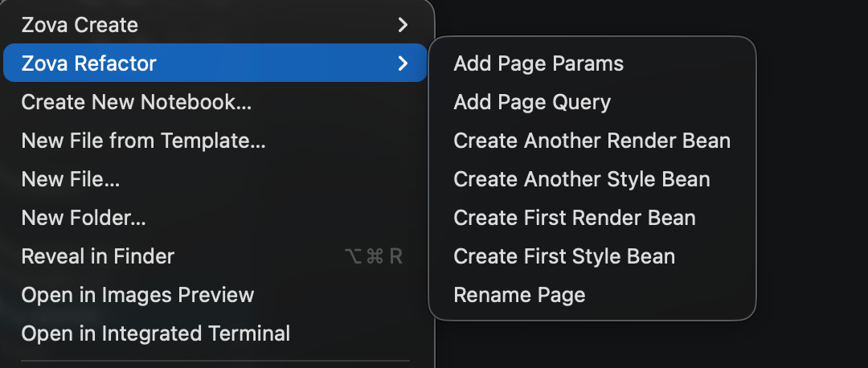
Task: Choose Add Page Params in the submenu
Action: (x=538, y=63)
